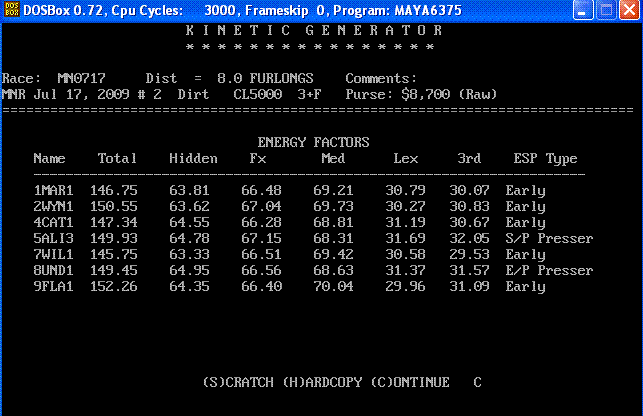Click the Total column header
Image resolution: width=643 pixels, height=416 pixels.
point(117,158)
